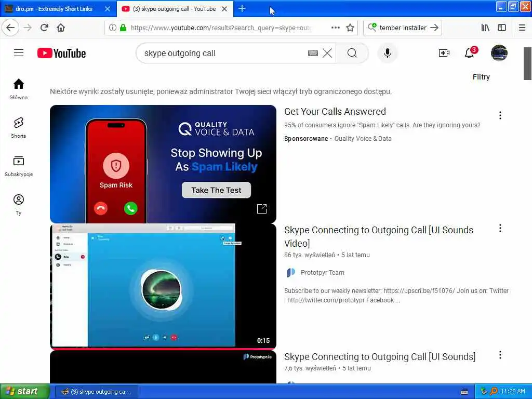Viewport: 532px width, 399px height.
Task: Open options menu for the Get Your Calls Answered ad
Action: [500, 115]
